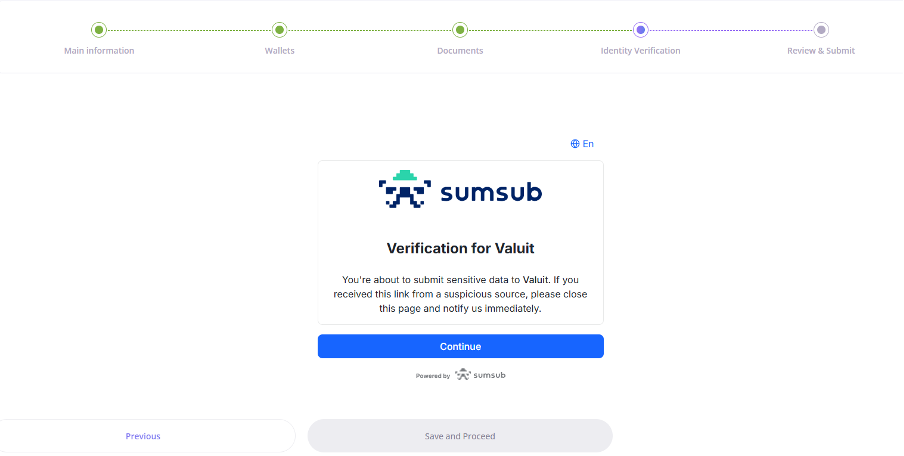Open the Documents tab label
904x456 pixels.
(x=460, y=51)
